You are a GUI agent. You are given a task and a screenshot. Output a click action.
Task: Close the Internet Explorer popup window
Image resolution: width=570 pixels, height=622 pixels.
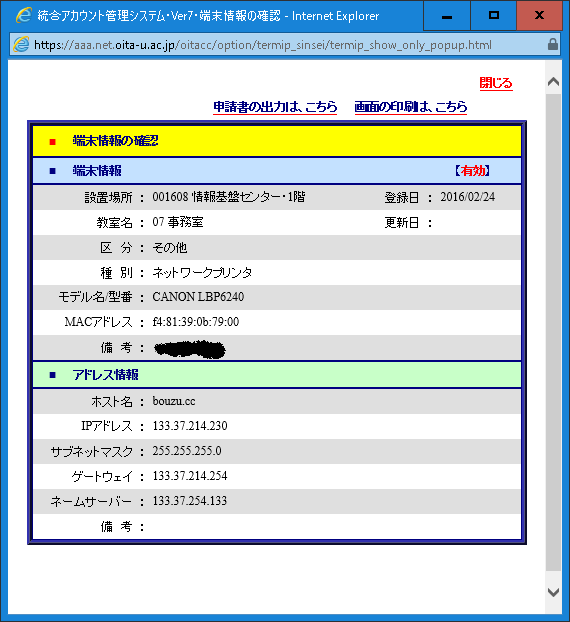coord(539,16)
